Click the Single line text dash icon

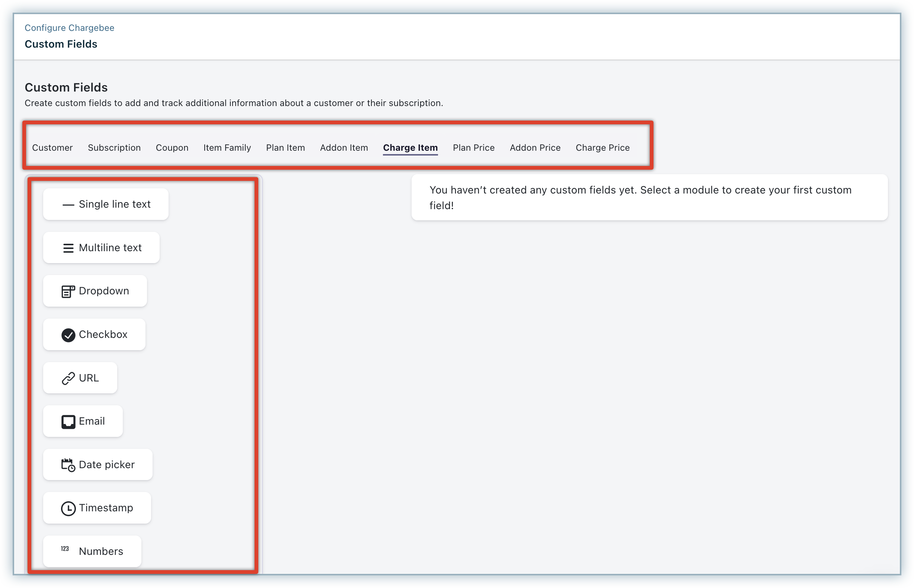pos(68,205)
